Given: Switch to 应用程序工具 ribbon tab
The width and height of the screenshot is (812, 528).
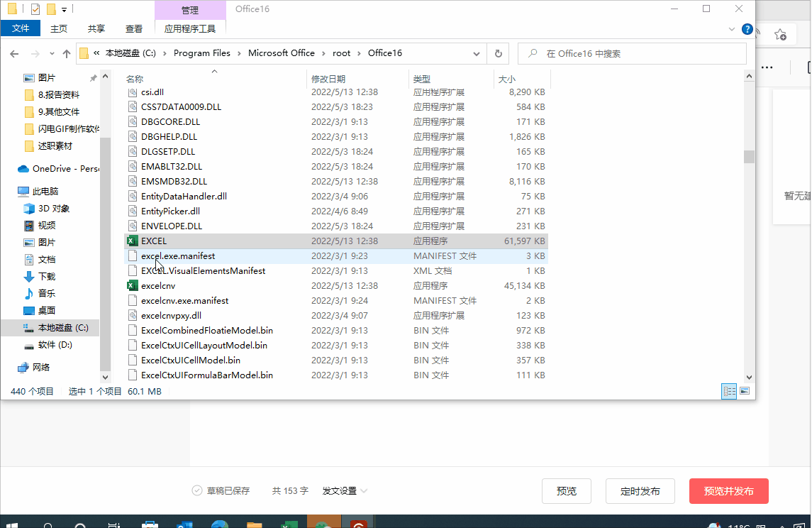Looking at the screenshot, I should [x=190, y=28].
